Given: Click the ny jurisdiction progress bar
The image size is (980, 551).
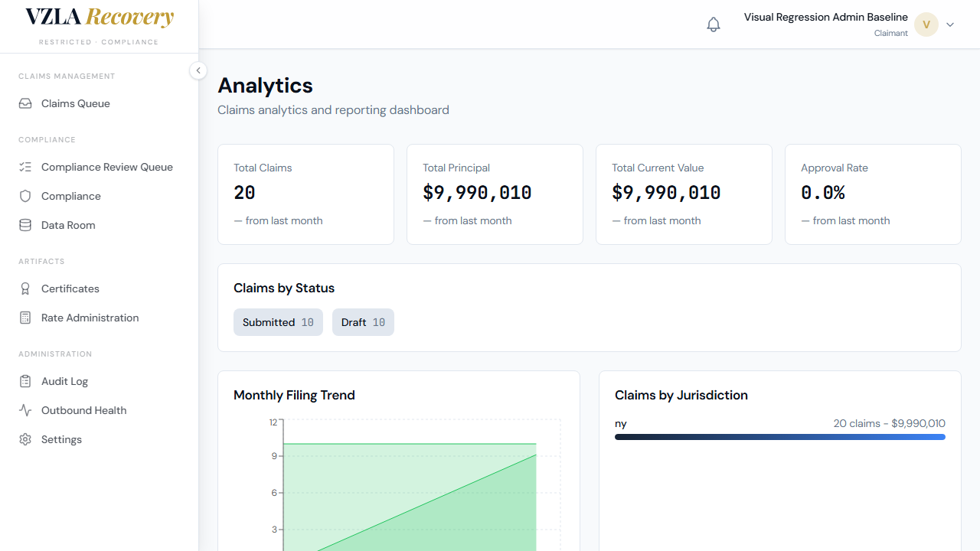Looking at the screenshot, I should 780,437.
